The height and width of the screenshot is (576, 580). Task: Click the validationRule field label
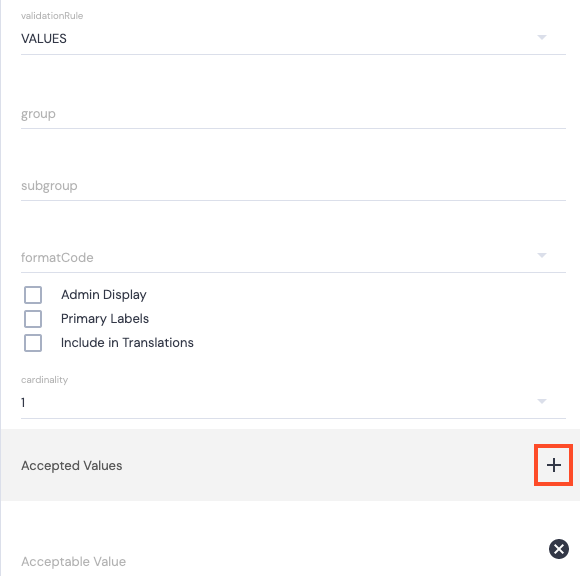click(x=52, y=16)
